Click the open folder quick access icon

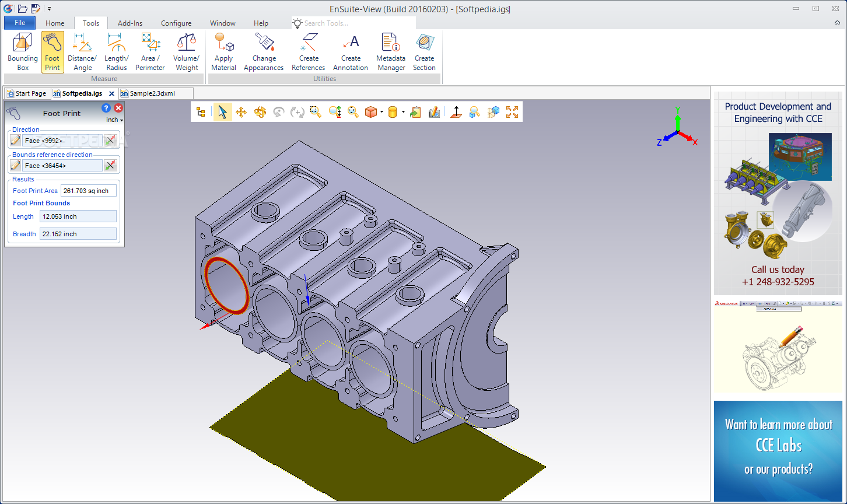point(23,8)
